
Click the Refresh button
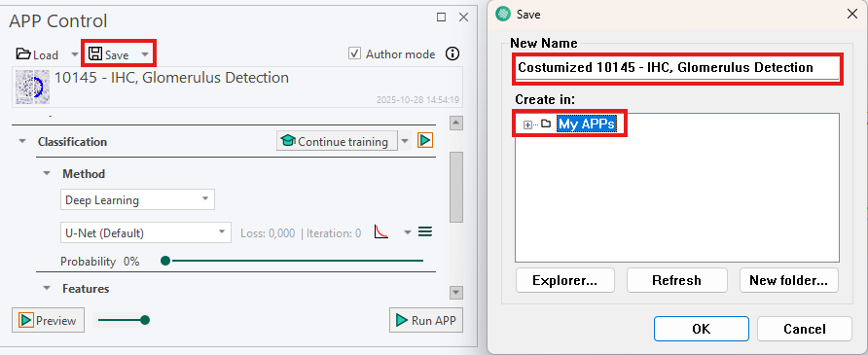point(677,280)
